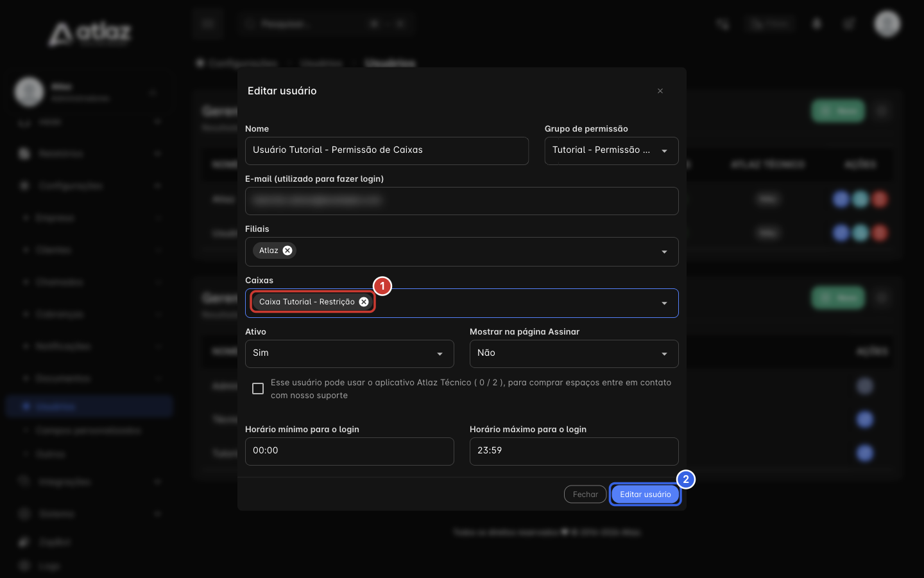The height and width of the screenshot is (578, 924).
Task: Close the Editar usuário dialog with the X
Action: pos(660,91)
